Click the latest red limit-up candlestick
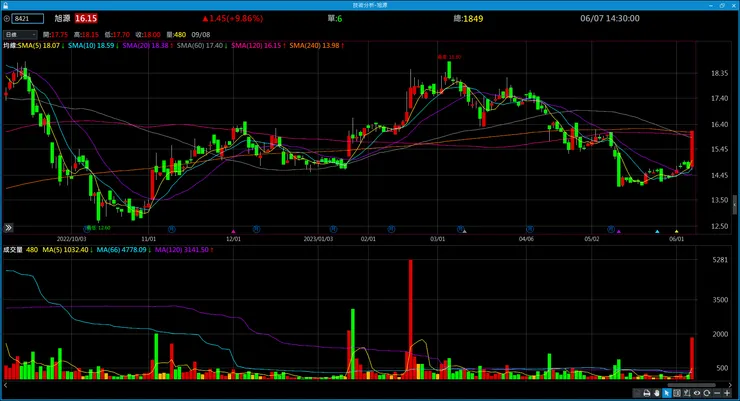The width and height of the screenshot is (740, 401). 692,148
